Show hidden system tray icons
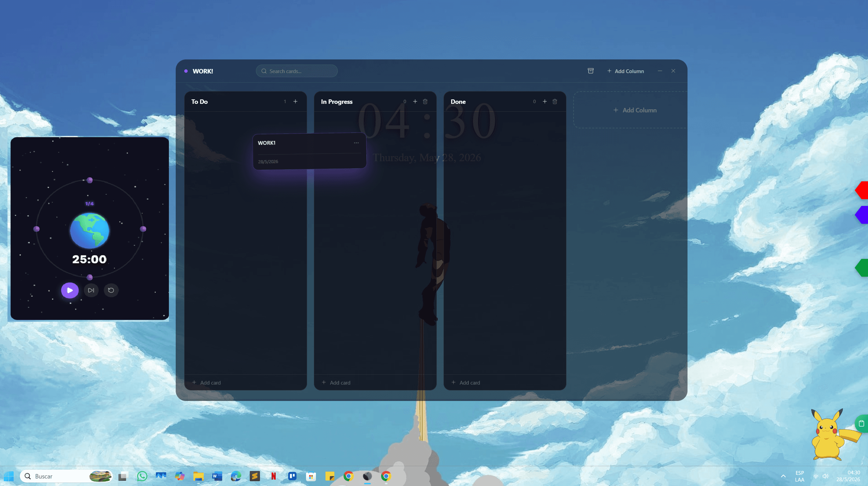 [783, 476]
